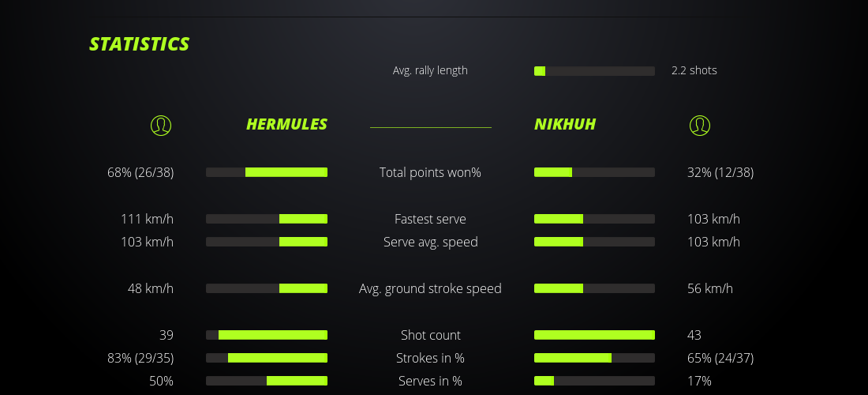
Task: Click the Total points won% label
Action: click(430, 172)
